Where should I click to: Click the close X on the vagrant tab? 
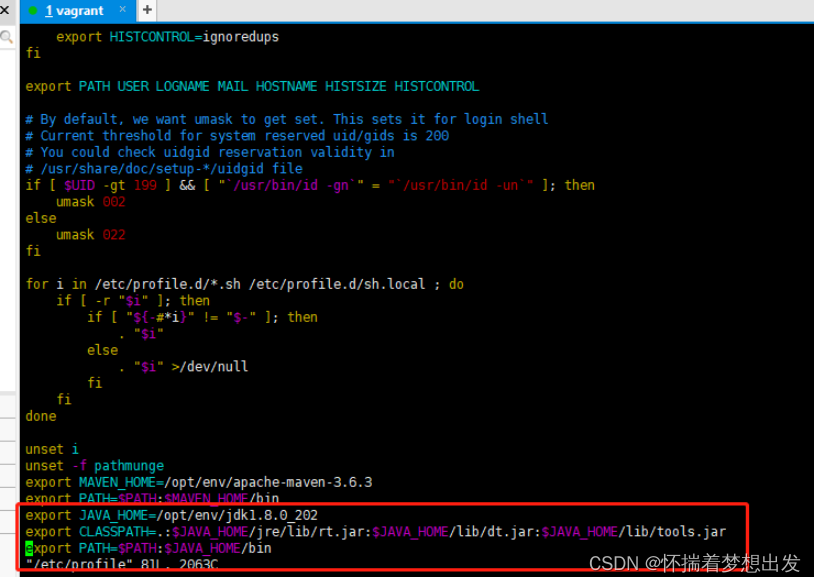pyautogui.click(x=124, y=11)
